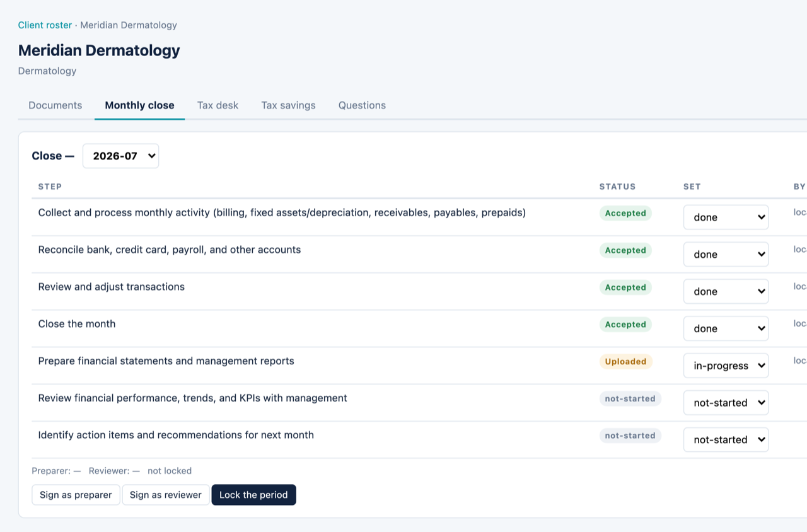Open the Client roster breadcrumb link
This screenshot has height=532, width=807.
(x=45, y=25)
